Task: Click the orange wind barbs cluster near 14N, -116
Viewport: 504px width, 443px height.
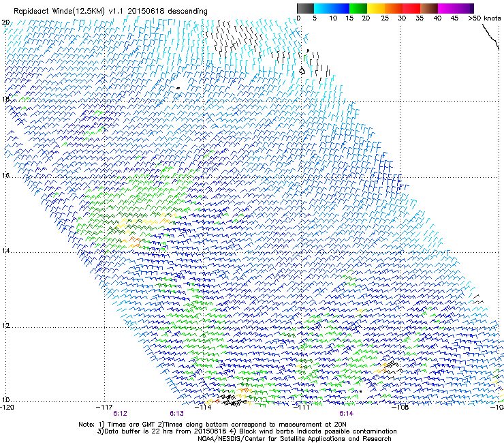Action: (x=135, y=242)
